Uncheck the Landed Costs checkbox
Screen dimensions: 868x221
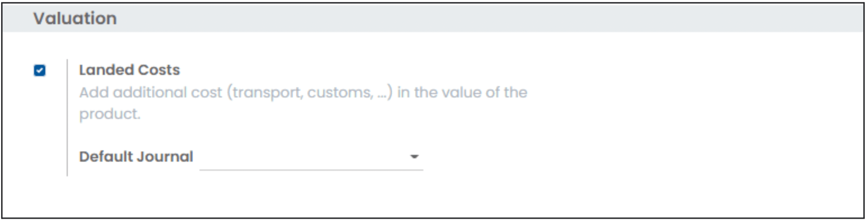coord(40,71)
